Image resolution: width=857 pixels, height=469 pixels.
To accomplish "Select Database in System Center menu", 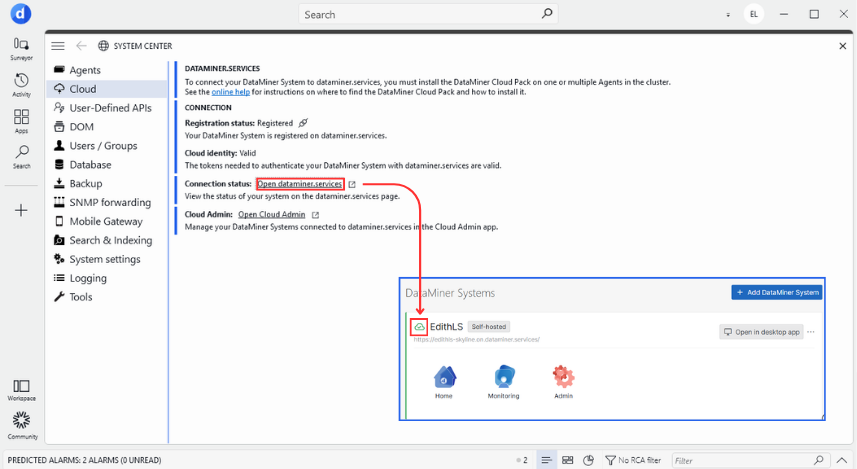I will click(109, 165).
